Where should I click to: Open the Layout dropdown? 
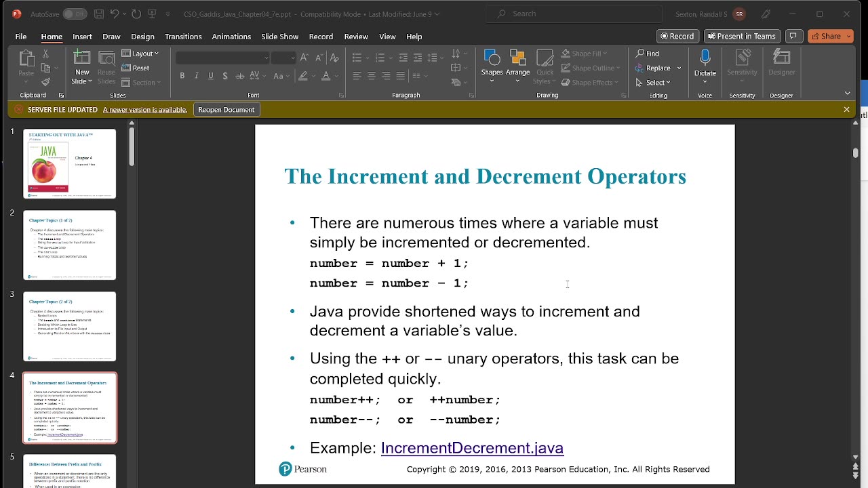140,54
